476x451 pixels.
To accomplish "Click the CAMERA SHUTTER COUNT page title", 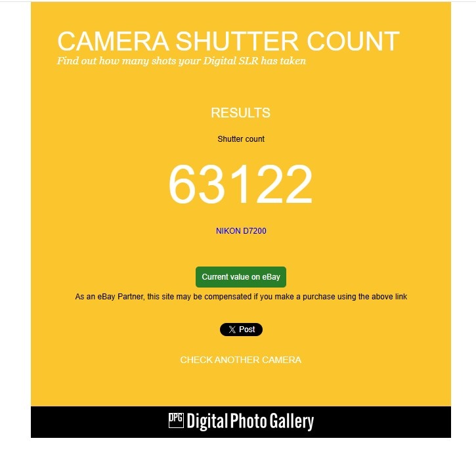I will coord(228,41).
